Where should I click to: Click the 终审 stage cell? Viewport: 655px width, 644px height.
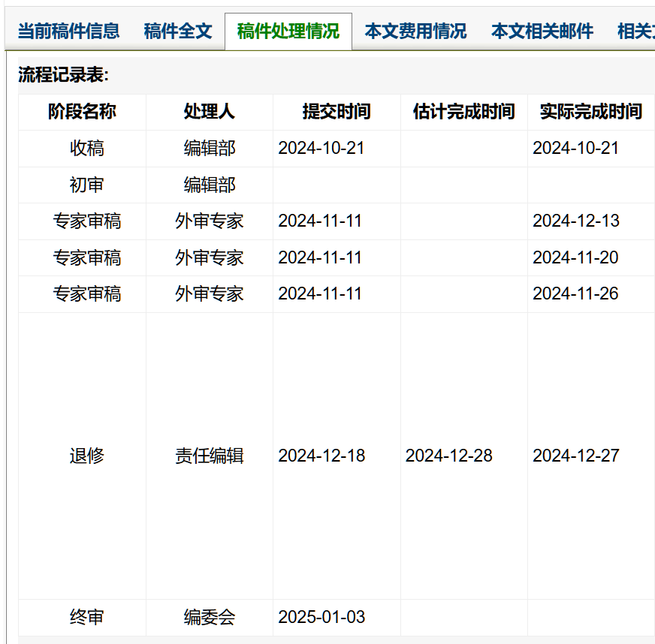click(86, 618)
